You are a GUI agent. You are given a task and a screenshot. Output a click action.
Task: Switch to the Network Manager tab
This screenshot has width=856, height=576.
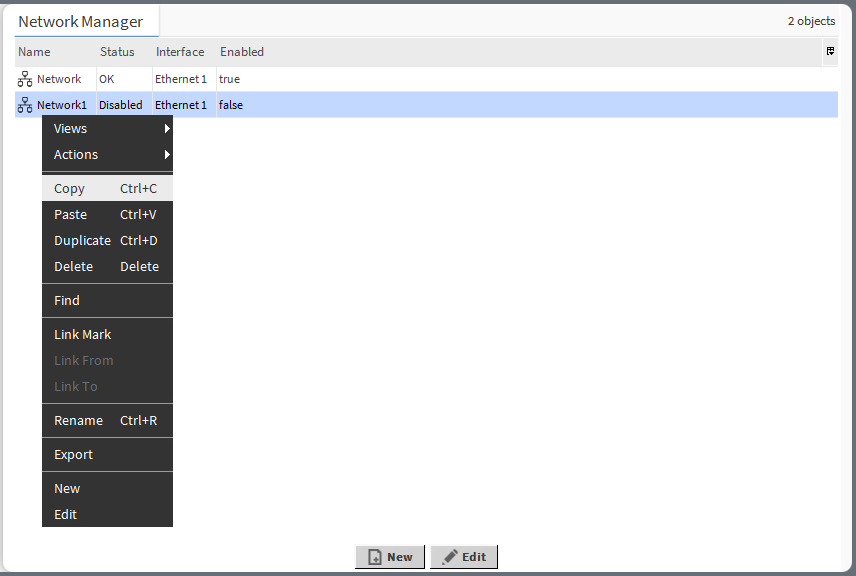pos(81,22)
